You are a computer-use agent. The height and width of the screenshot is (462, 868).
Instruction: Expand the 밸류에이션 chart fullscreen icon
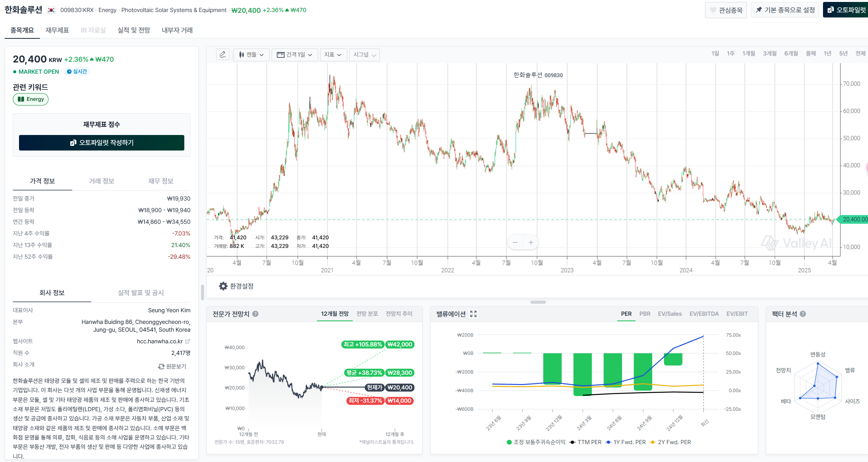click(473, 314)
